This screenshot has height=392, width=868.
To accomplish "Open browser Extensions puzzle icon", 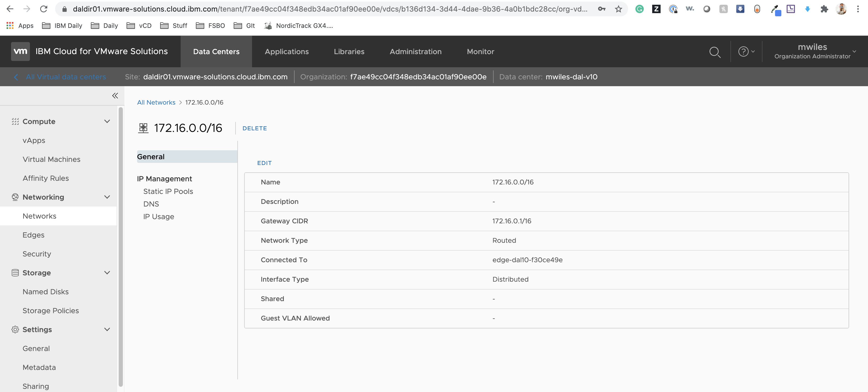I will point(824,9).
